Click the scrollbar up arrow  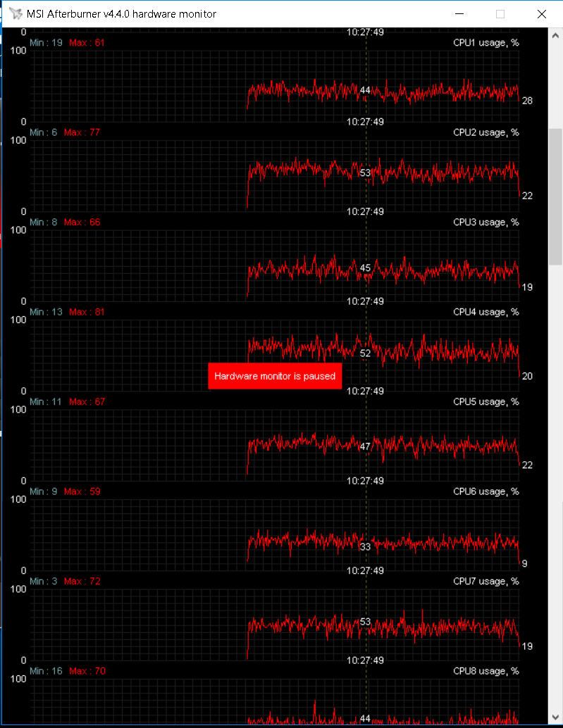tap(555, 35)
